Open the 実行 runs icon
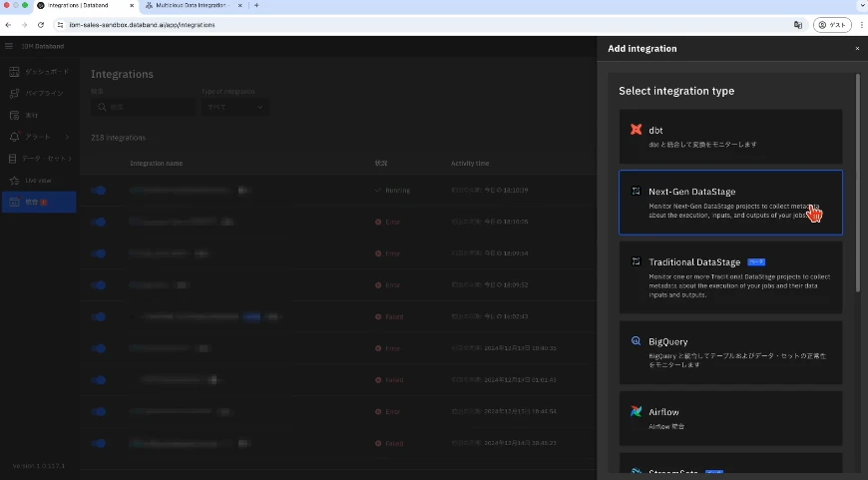 click(14, 115)
